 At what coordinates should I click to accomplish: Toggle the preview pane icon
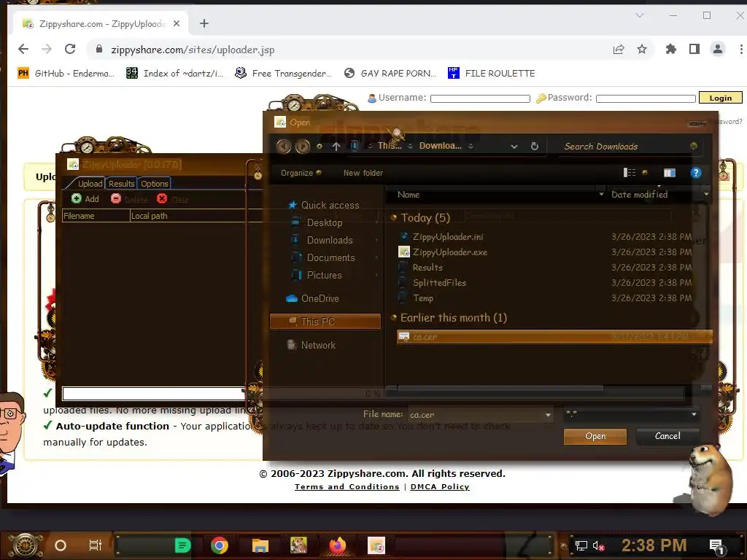point(670,172)
